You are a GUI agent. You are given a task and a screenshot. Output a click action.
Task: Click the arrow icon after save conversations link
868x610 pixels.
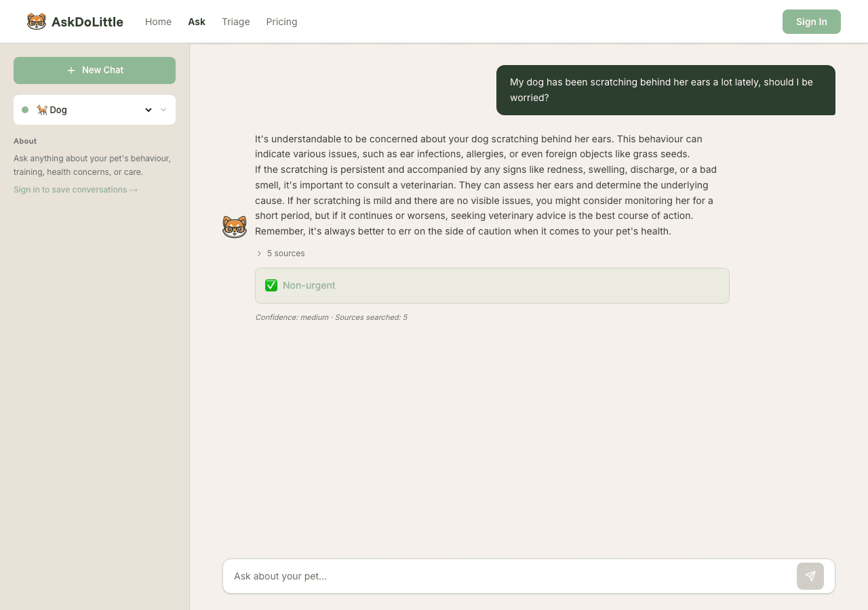coord(133,190)
